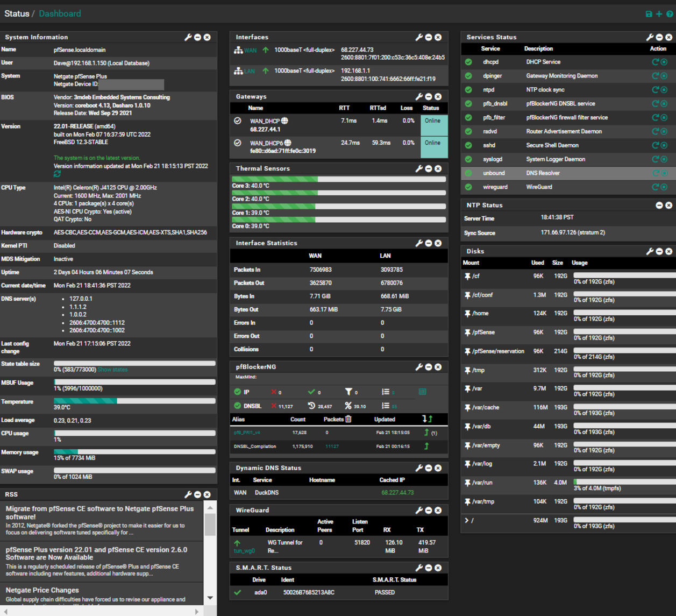Close the Dynamic DNS Status widget

(x=438, y=468)
